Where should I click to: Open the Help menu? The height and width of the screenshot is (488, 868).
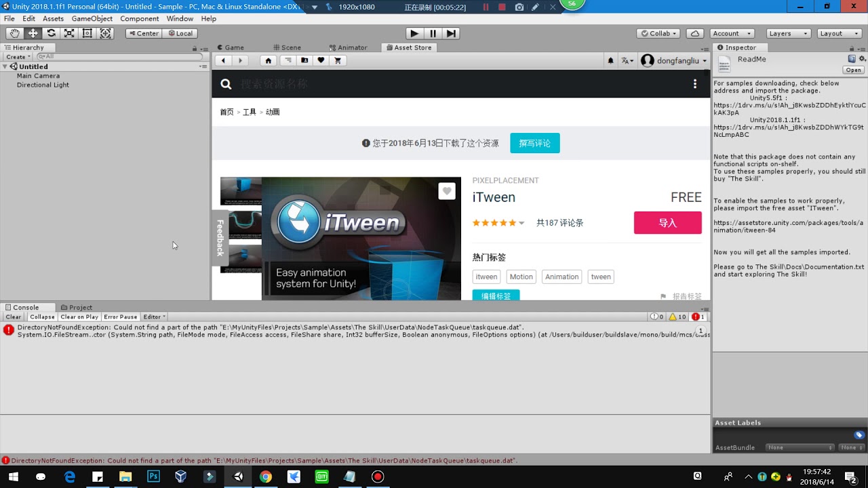(x=209, y=18)
